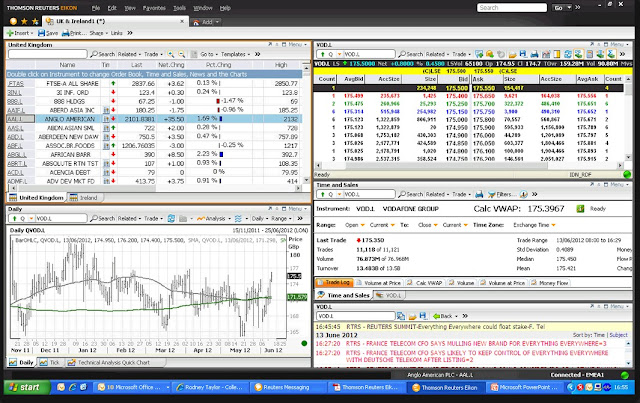
Task: Click the printer icon in VOD.L order book toolbar
Action: 534,54
